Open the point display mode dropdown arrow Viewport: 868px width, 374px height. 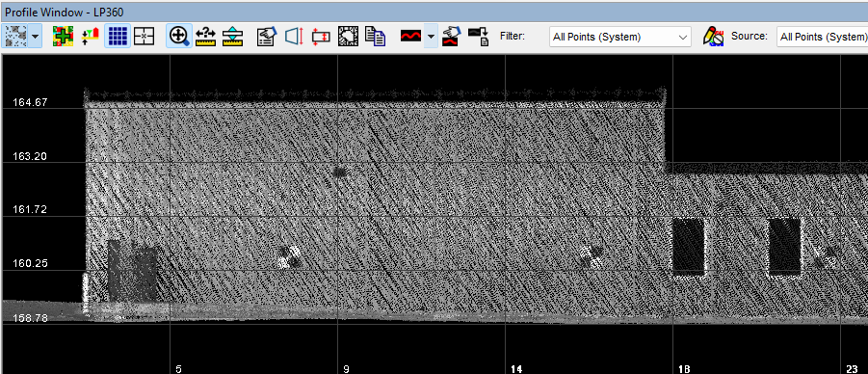pyautogui.click(x=35, y=36)
